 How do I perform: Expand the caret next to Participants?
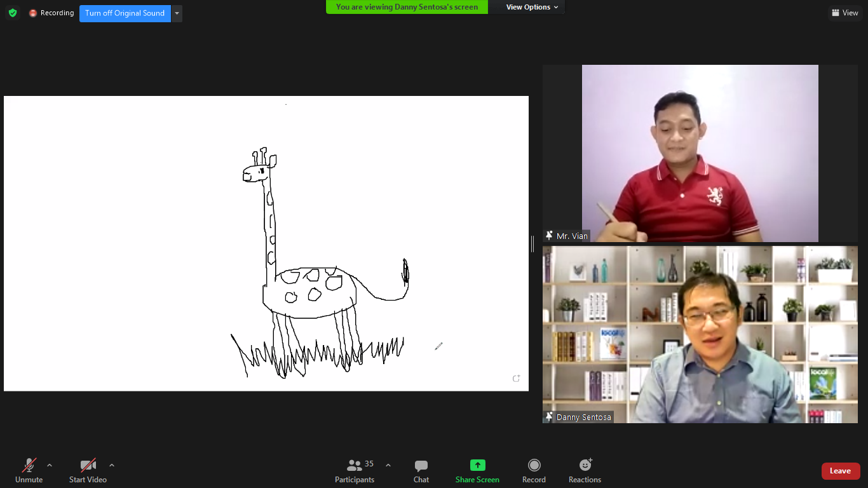tap(388, 465)
